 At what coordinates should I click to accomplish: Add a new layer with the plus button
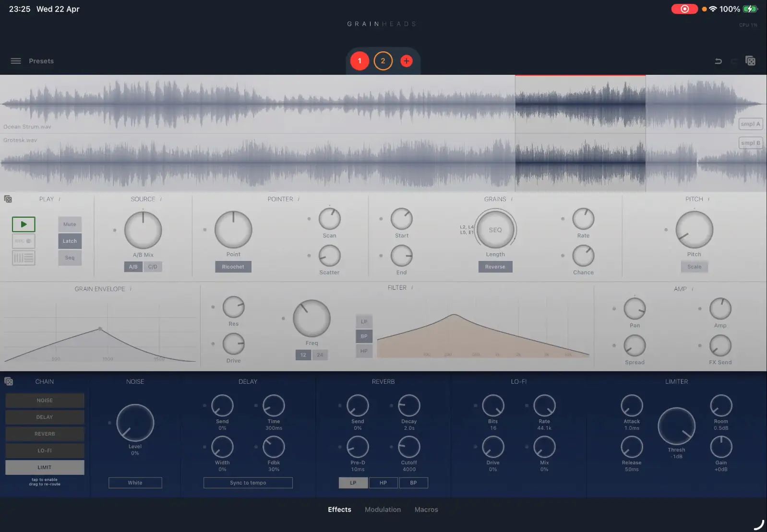point(406,61)
